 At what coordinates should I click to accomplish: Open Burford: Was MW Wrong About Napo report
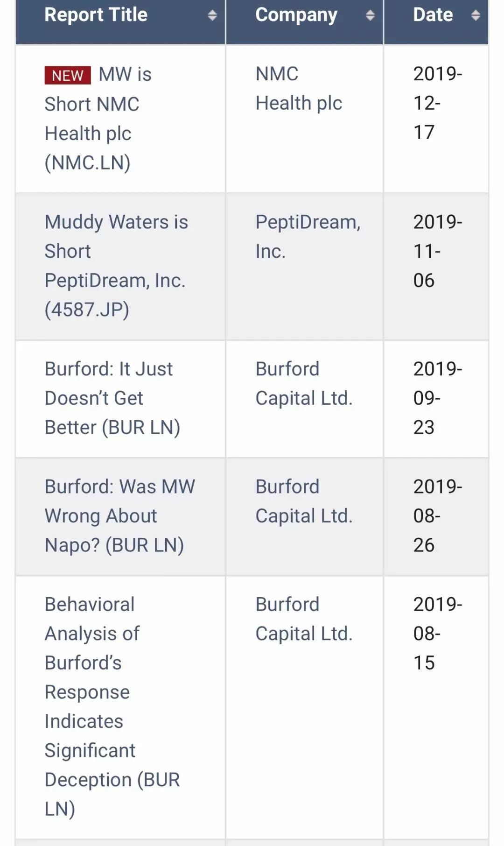pyautogui.click(x=119, y=516)
